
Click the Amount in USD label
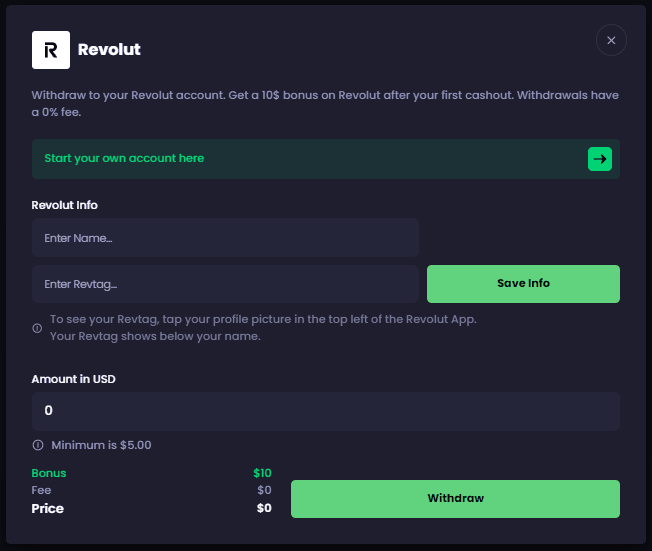pyautogui.click(x=73, y=379)
